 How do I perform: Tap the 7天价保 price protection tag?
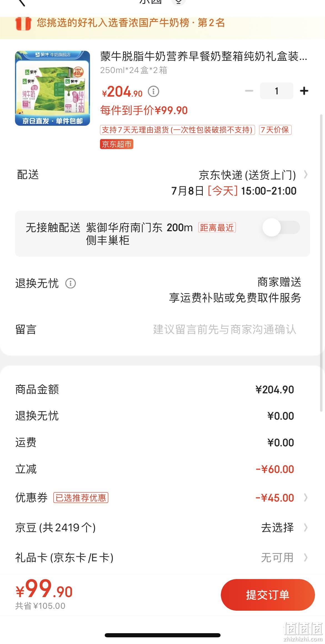point(275,130)
